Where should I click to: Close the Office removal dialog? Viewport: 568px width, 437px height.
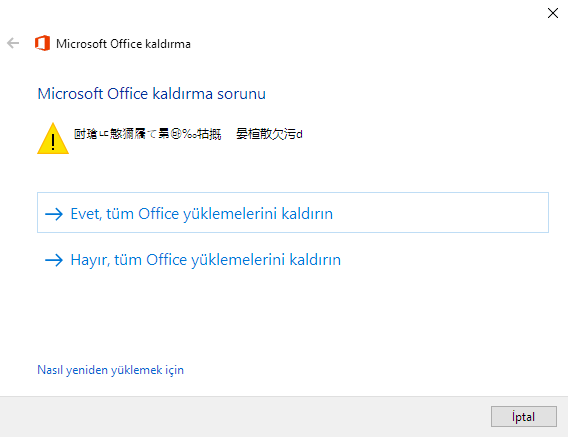[553, 13]
